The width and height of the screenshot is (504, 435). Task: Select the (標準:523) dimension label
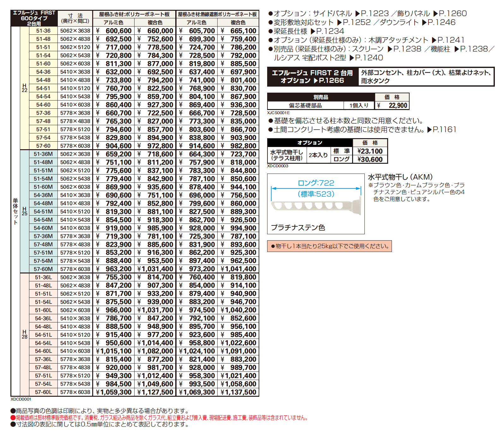(316, 194)
